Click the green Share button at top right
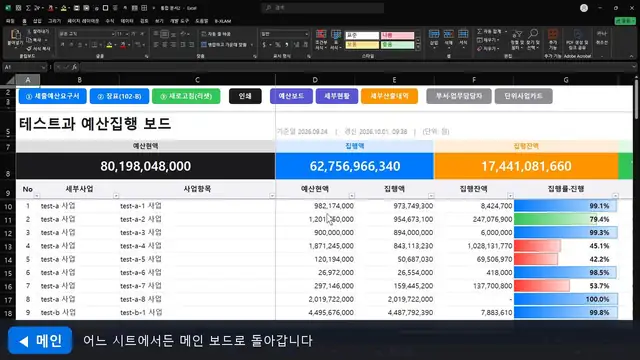This screenshot has height=360, width=640. (624, 21)
